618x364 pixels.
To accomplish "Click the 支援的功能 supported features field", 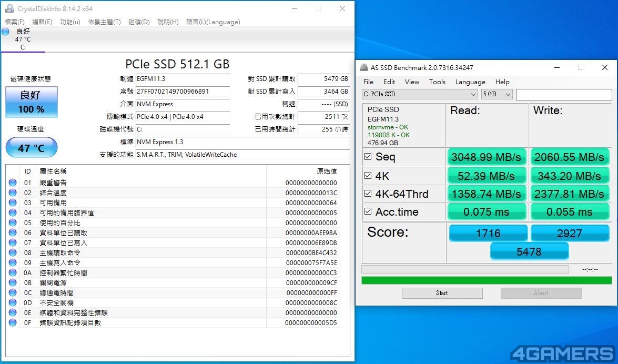I will [x=243, y=155].
